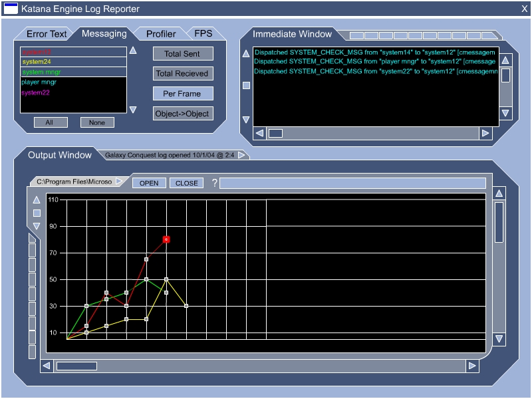Click the OPEN button
Screen dimensions: 532x399
point(149,183)
